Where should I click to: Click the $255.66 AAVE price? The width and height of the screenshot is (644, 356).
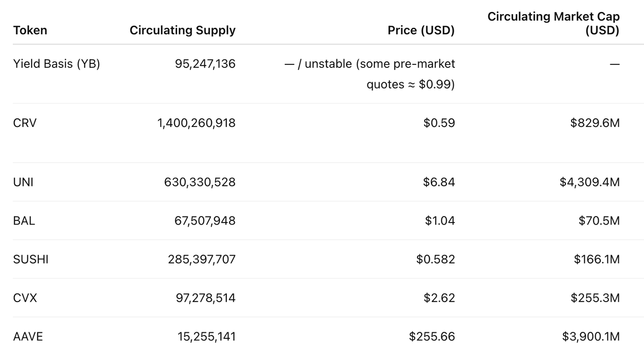coord(432,336)
